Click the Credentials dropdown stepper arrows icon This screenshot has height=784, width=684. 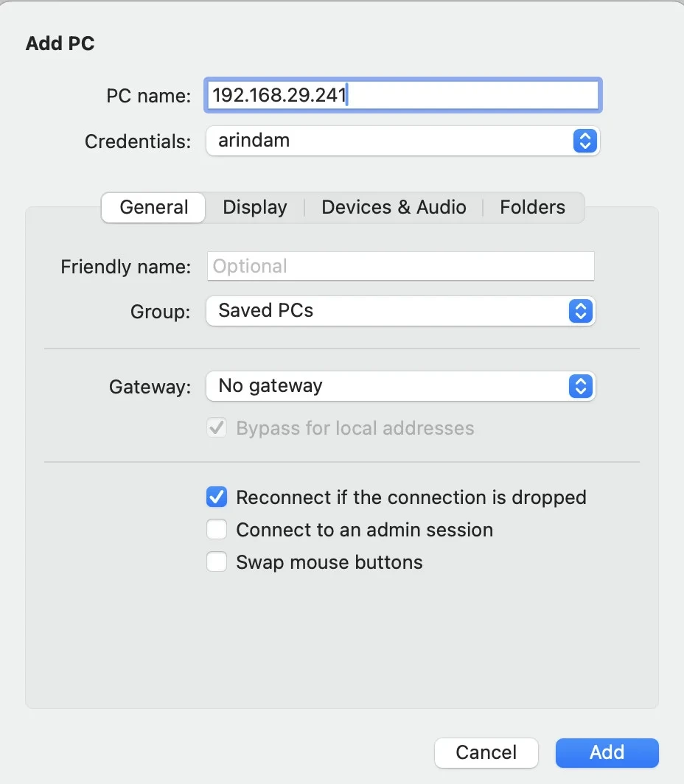pyautogui.click(x=585, y=141)
